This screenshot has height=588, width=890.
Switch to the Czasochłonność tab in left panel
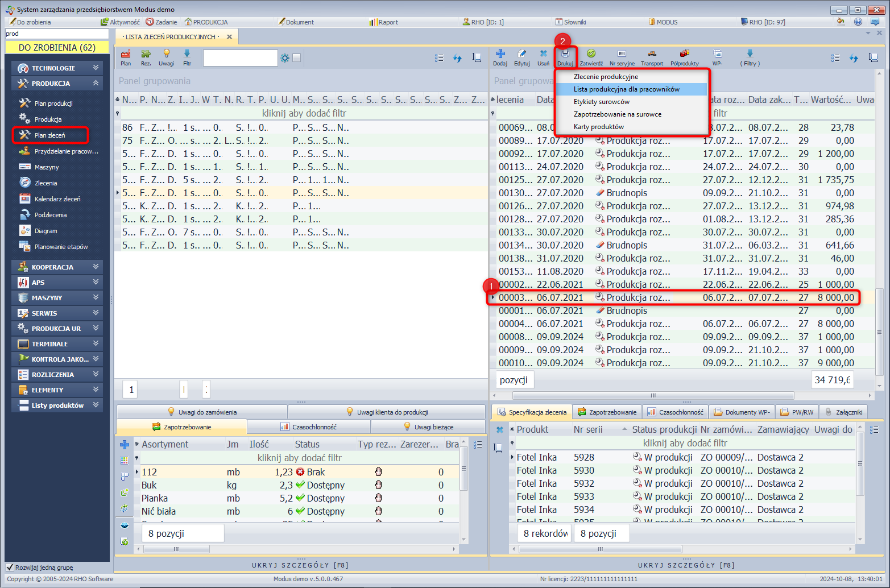tap(309, 427)
